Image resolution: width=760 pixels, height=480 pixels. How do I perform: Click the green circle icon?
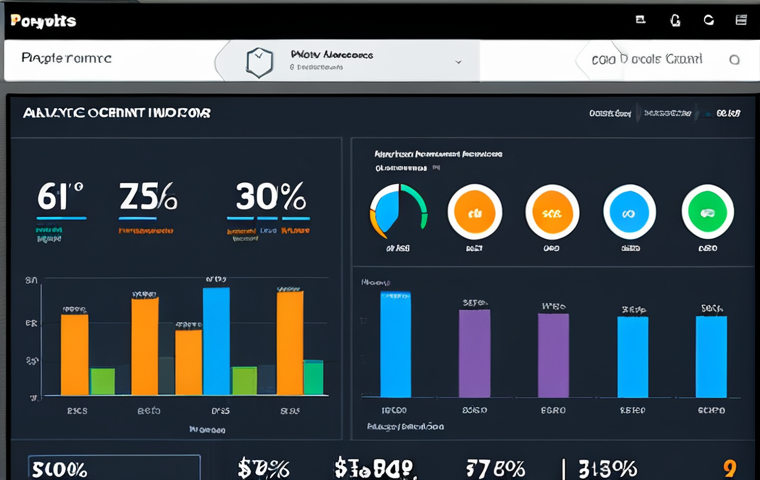coord(708,212)
